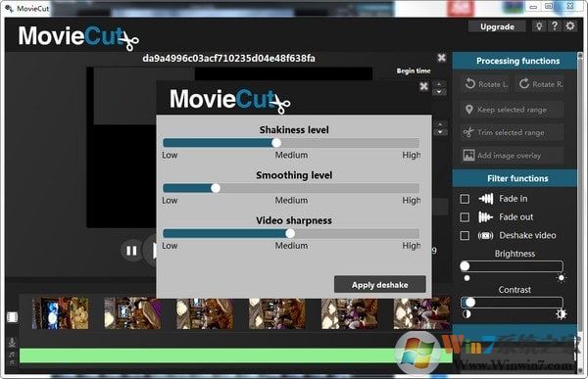Rotate video left with Rotate L.
Image resolution: width=588 pixels, height=379 pixels.
tap(486, 84)
